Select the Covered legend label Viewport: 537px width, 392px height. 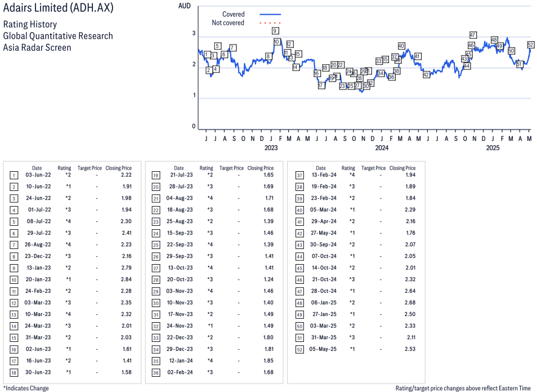pyautogui.click(x=233, y=15)
